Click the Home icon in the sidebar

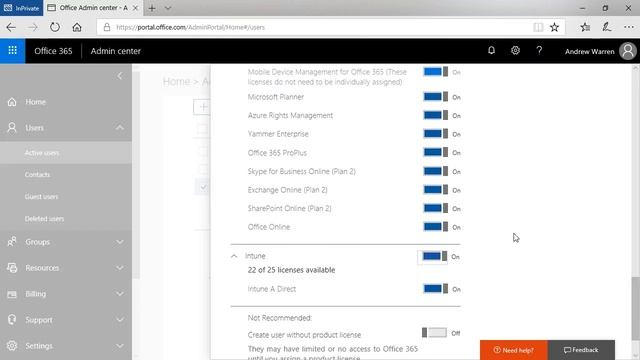(12, 102)
